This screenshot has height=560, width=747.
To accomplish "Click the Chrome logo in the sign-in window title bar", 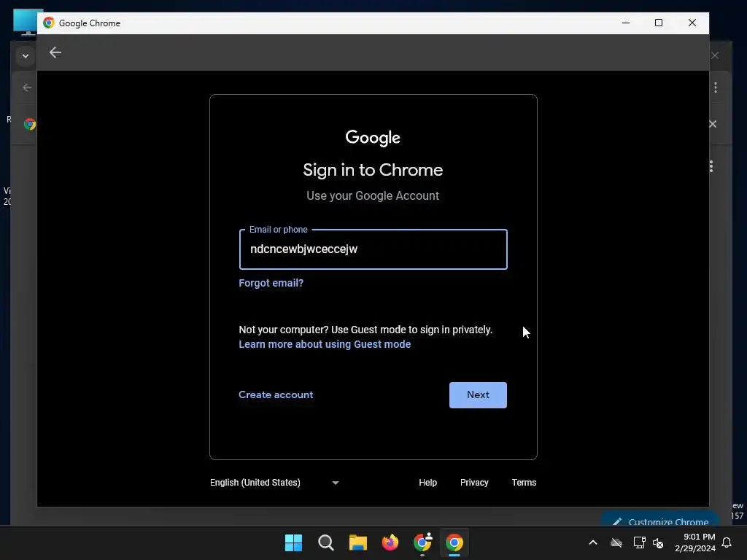I will [49, 23].
